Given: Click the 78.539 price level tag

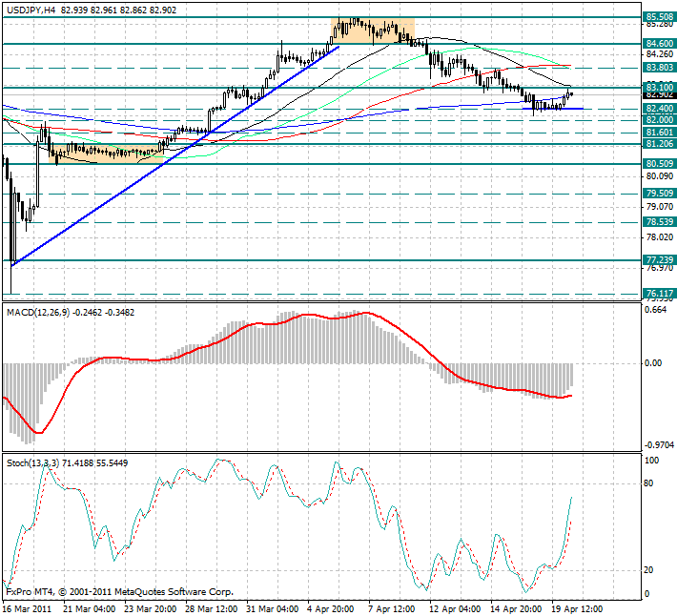Looking at the screenshot, I should tap(659, 222).
